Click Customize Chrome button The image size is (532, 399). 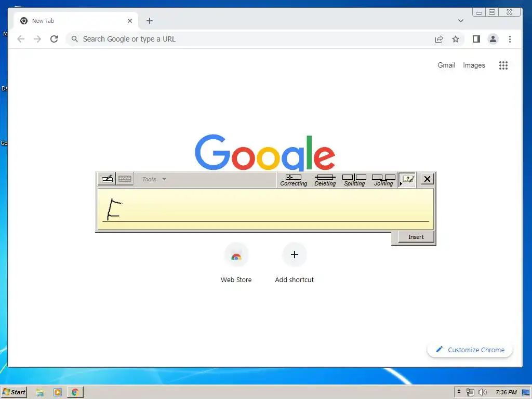[x=470, y=350]
